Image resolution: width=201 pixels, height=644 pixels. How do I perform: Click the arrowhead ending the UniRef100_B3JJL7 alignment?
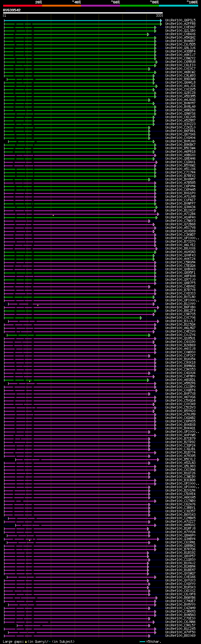point(158,321)
